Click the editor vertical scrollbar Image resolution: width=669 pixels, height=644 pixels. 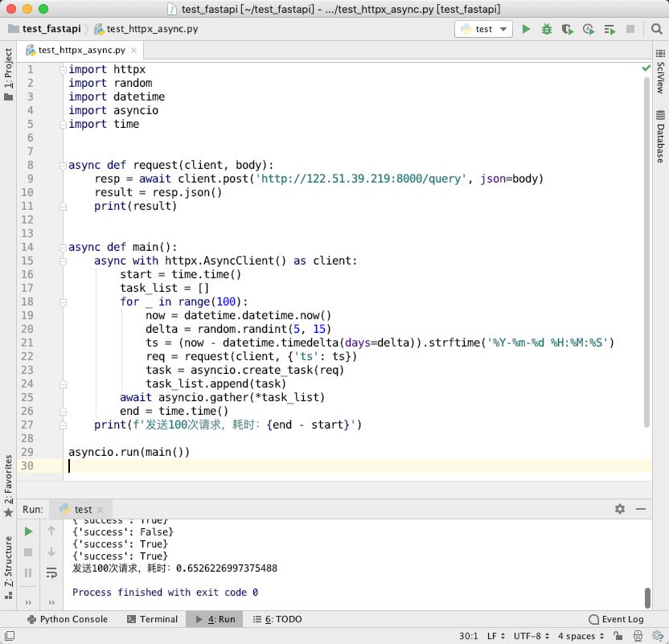[x=646, y=251]
